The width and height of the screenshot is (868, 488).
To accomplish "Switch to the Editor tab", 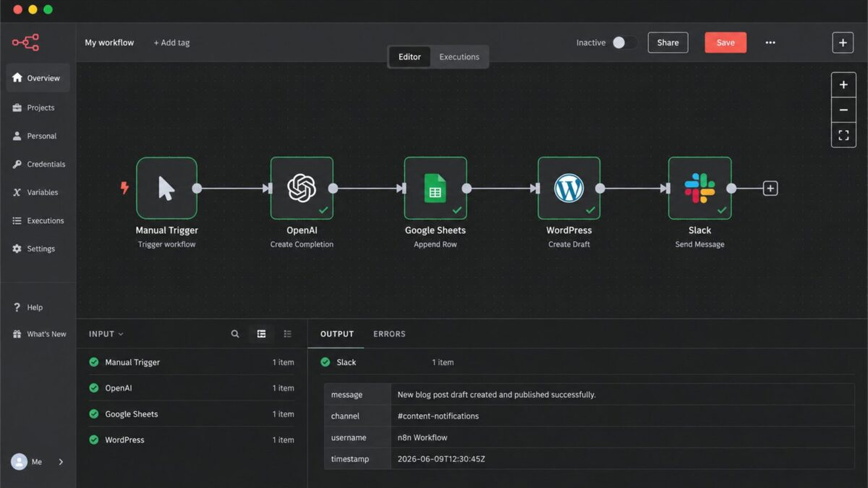I will pyautogui.click(x=410, y=57).
